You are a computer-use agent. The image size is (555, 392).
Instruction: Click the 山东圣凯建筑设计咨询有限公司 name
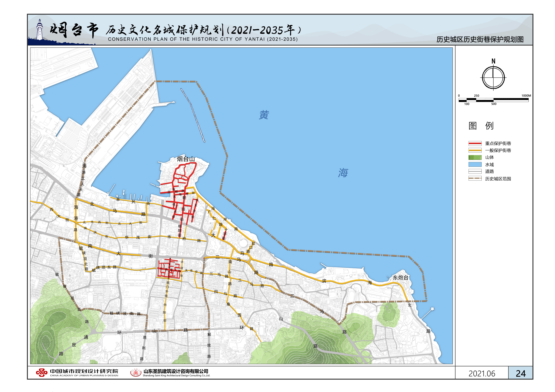176,371
